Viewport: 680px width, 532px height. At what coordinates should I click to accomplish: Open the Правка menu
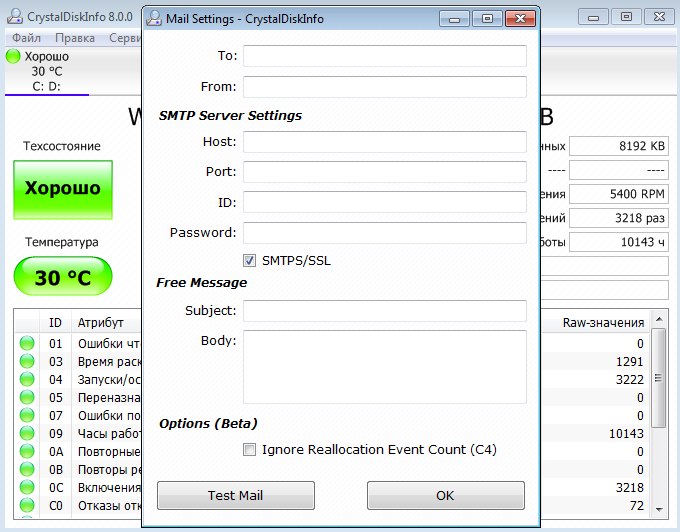pos(75,38)
